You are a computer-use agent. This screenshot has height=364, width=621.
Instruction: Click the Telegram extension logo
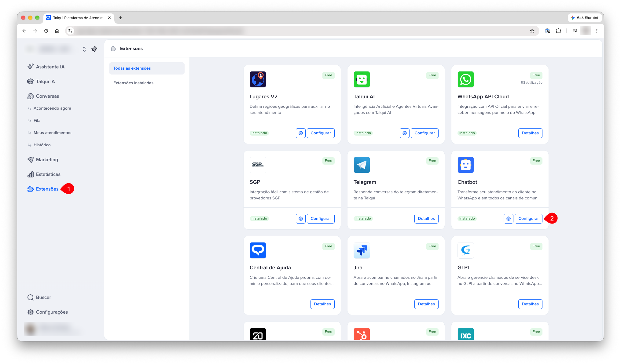tap(362, 165)
